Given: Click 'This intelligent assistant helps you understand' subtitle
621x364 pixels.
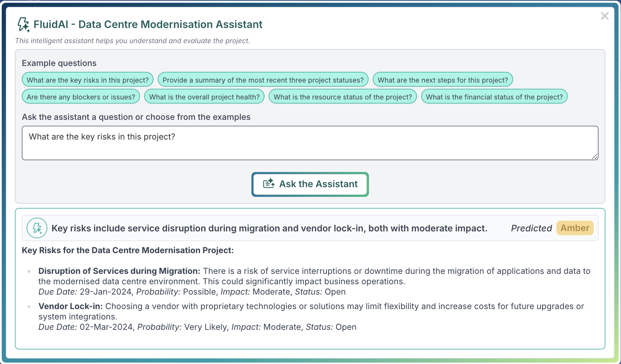Looking at the screenshot, I should (x=132, y=41).
